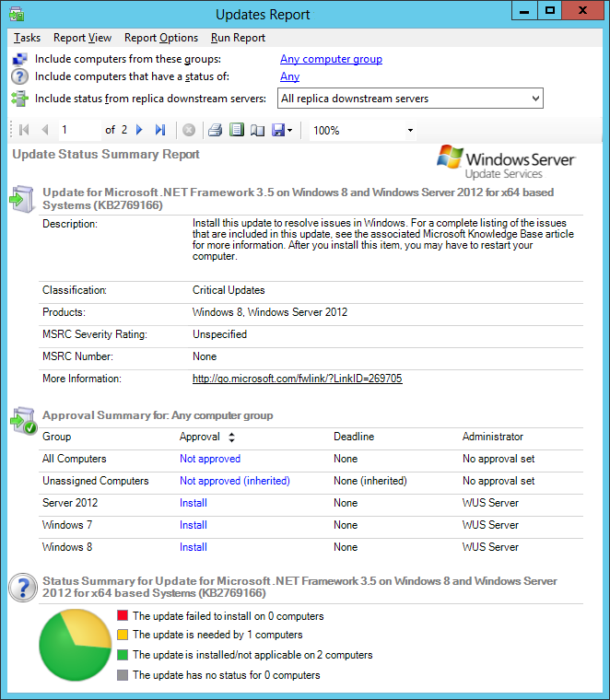The image size is (610, 700).
Task: Click Install approval for Windows 8
Action: 193,547
